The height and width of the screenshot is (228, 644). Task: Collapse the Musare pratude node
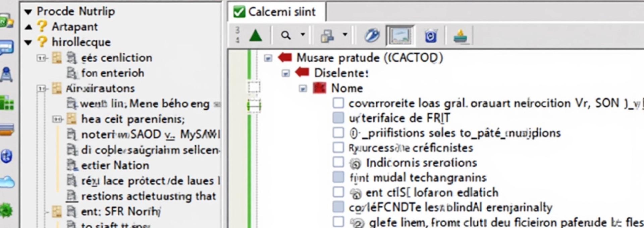[268, 58]
